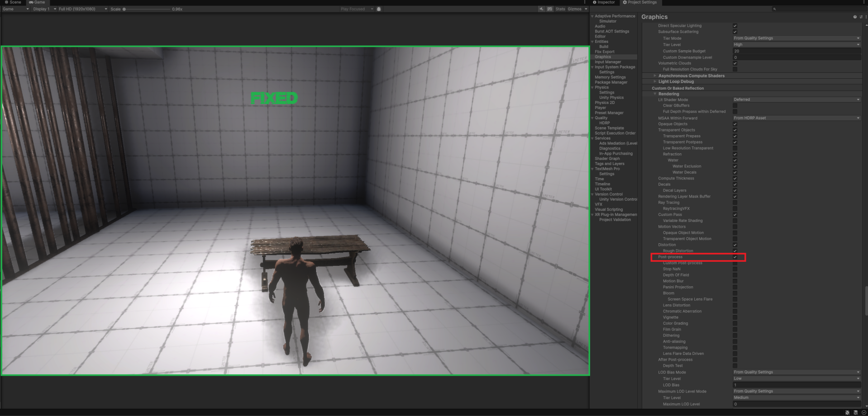Open the Full HD resolution dropdown
This screenshot has height=416, width=868.
tap(82, 9)
